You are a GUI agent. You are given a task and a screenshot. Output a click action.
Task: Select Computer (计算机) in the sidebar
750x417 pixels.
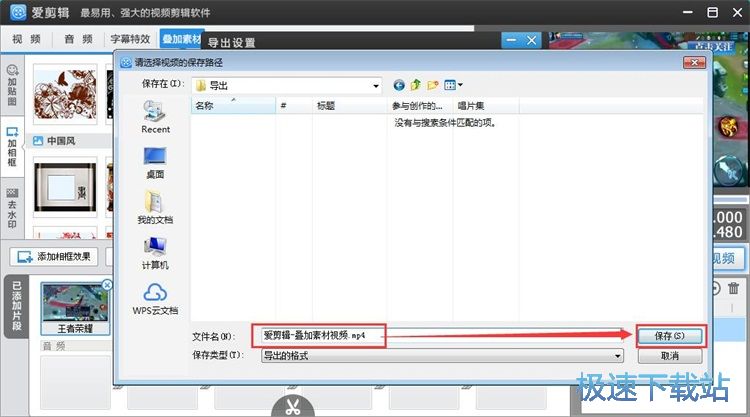pyautogui.click(x=155, y=253)
